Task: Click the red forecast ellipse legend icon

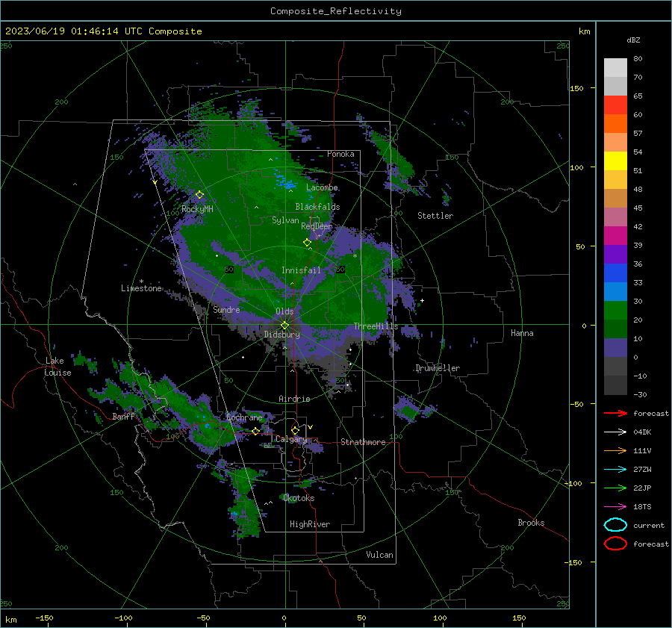Action: 615,544
